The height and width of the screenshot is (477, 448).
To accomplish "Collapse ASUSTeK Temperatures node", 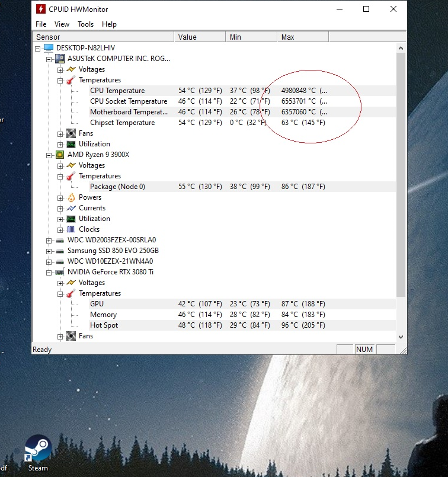I will 60,81.
